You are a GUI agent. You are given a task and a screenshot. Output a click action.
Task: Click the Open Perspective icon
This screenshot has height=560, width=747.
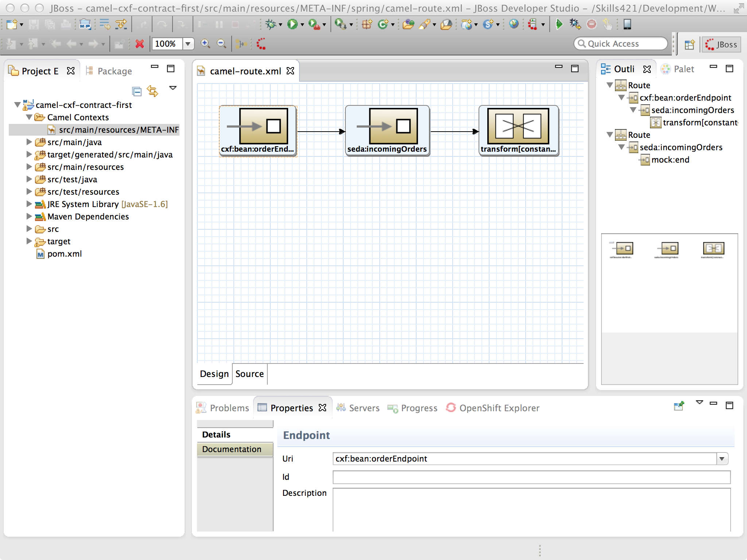(x=689, y=44)
